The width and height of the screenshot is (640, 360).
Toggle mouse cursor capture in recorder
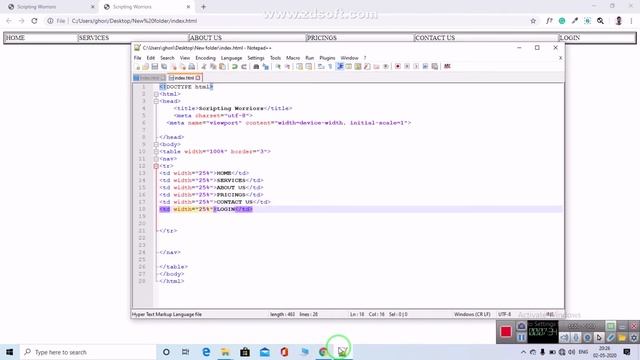(x=599, y=338)
